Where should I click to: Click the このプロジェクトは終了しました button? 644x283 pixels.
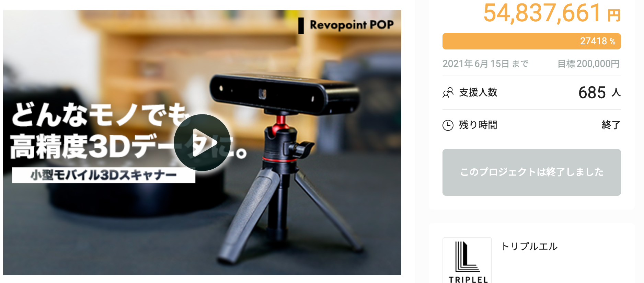pyautogui.click(x=531, y=172)
